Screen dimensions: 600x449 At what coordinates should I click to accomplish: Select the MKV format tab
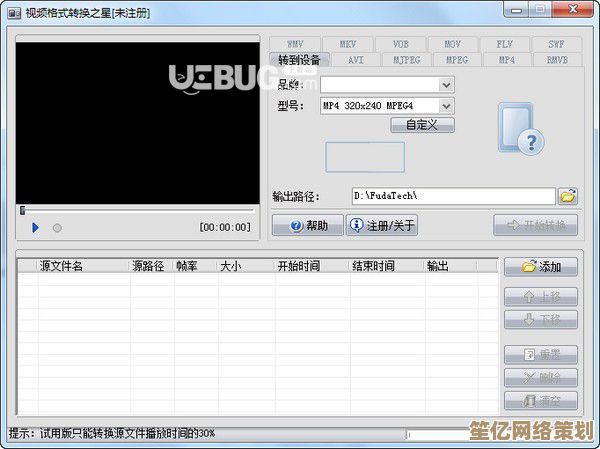347,45
